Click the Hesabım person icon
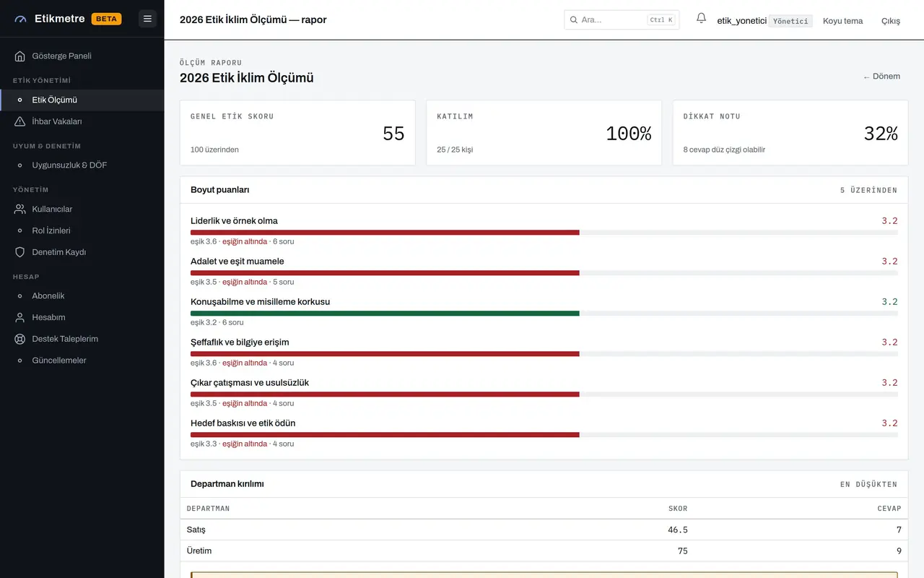The image size is (924, 578). (x=20, y=317)
